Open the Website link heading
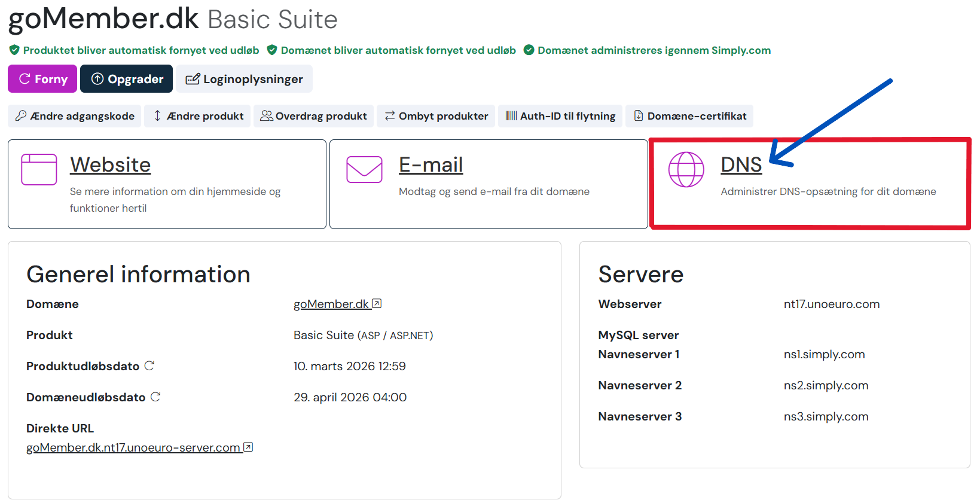 [110, 164]
